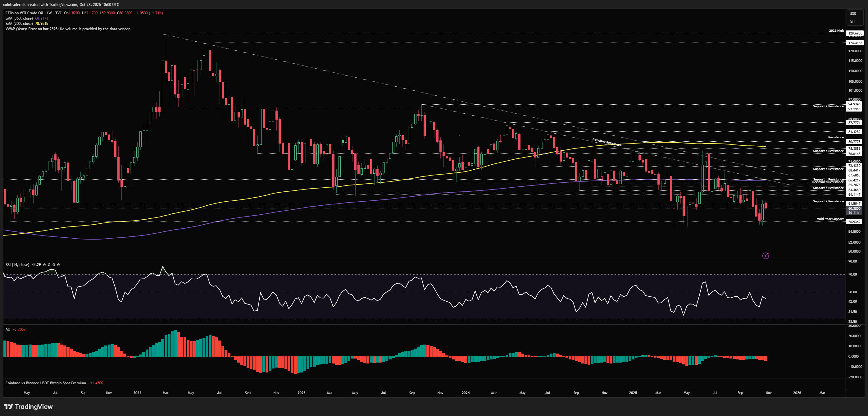Click the VWAP (Year) error legend
This screenshot has width=868, height=416.
(x=67, y=29)
